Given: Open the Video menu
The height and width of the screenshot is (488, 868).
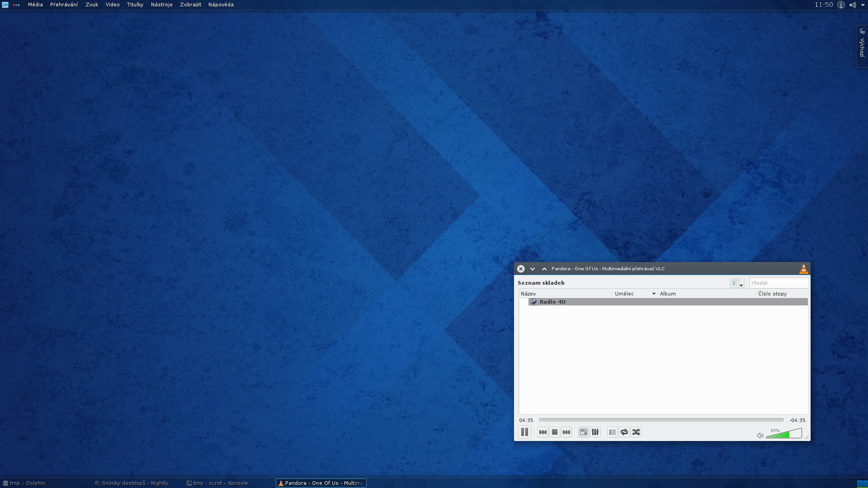Looking at the screenshot, I should click(x=113, y=5).
